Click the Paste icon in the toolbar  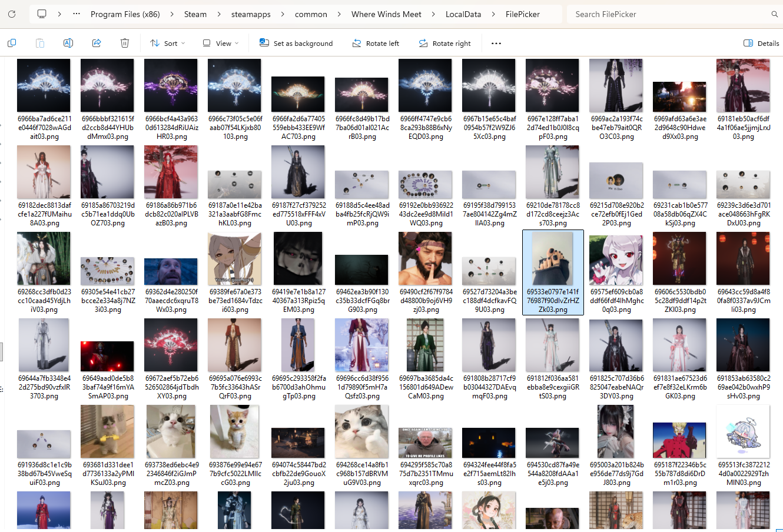(40, 43)
